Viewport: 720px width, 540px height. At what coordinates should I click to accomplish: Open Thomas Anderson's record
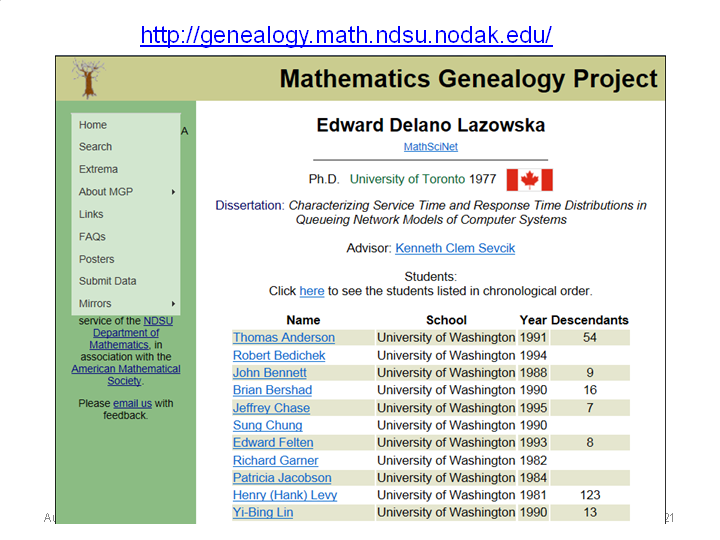[x=284, y=338]
